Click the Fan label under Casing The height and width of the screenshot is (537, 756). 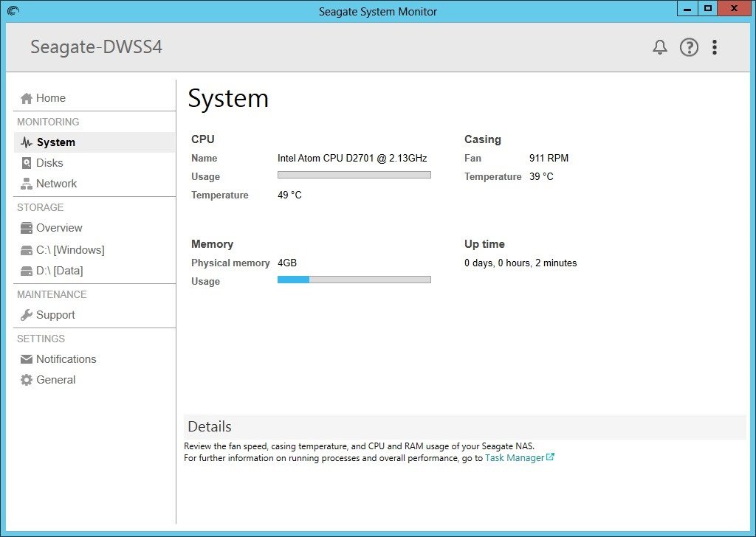[x=473, y=159]
